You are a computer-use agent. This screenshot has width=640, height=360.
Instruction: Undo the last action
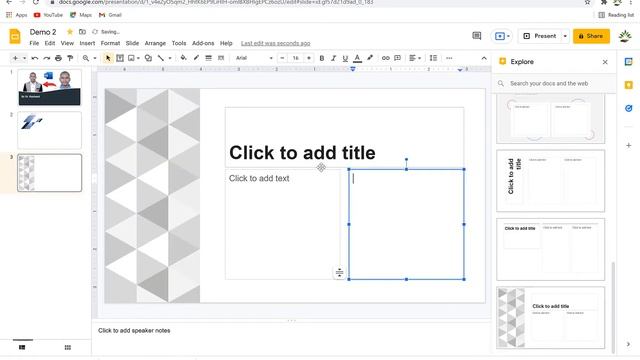click(x=35, y=58)
